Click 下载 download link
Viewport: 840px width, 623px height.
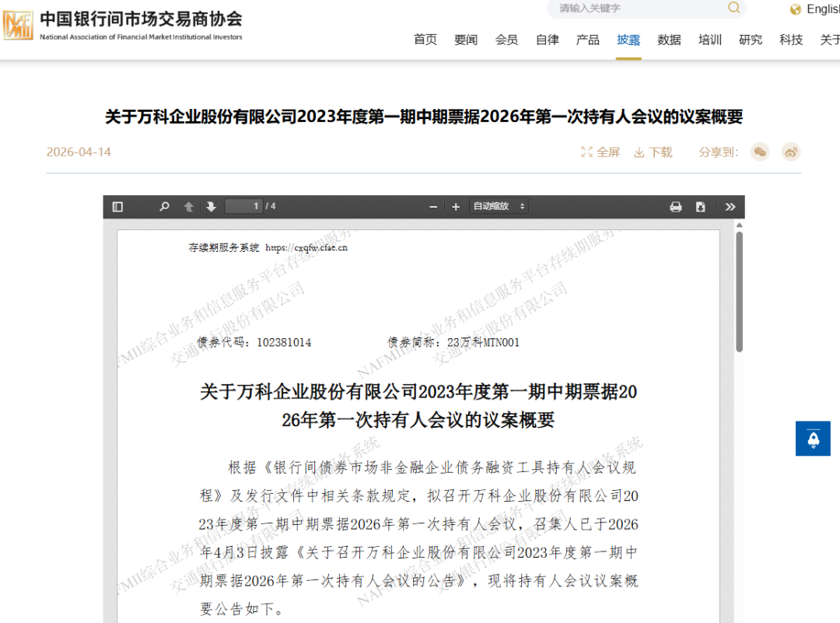pyautogui.click(x=653, y=152)
